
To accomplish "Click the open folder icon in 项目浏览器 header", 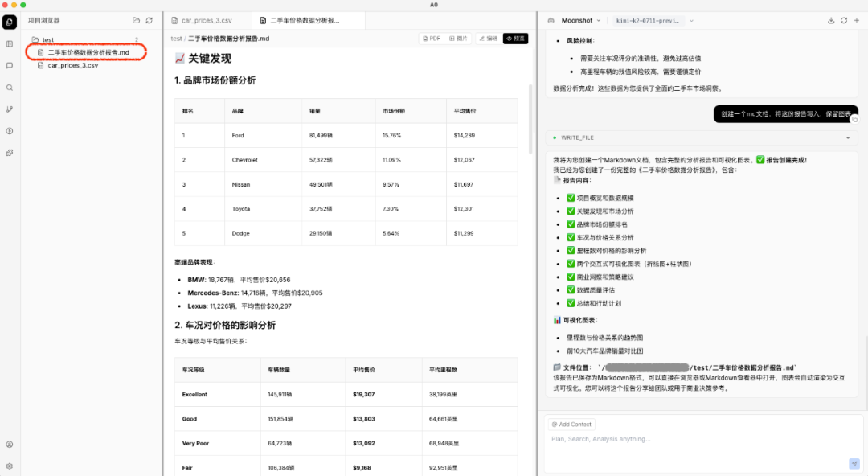I will pos(136,20).
